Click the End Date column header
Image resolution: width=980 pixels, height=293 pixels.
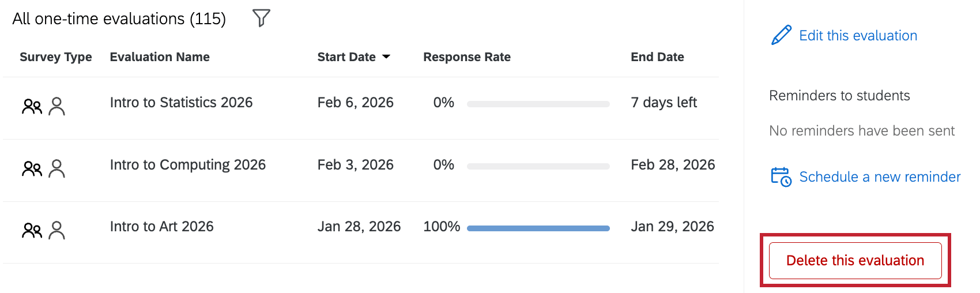pos(657,57)
